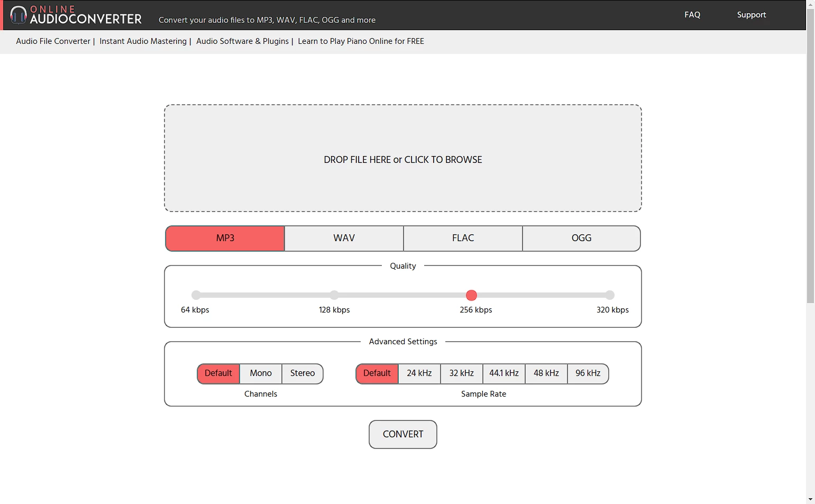Select the OGG output format

pyautogui.click(x=581, y=239)
